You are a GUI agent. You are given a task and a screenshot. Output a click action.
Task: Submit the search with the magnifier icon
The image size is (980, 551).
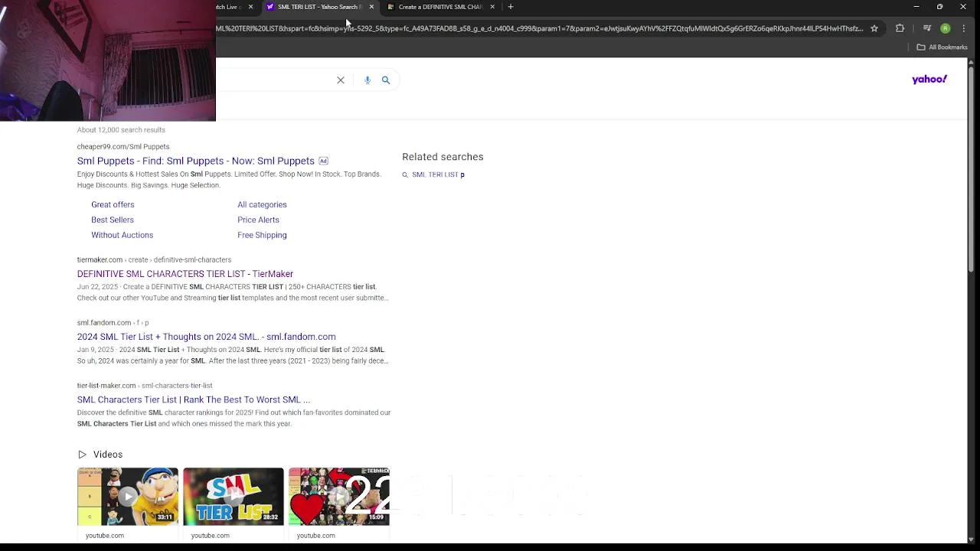point(386,80)
